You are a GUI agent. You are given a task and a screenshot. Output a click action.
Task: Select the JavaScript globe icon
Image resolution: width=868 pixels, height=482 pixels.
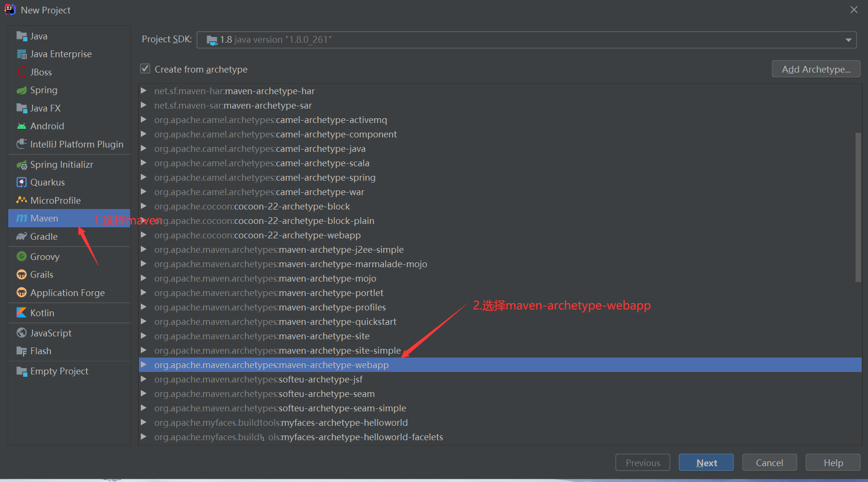click(x=22, y=333)
